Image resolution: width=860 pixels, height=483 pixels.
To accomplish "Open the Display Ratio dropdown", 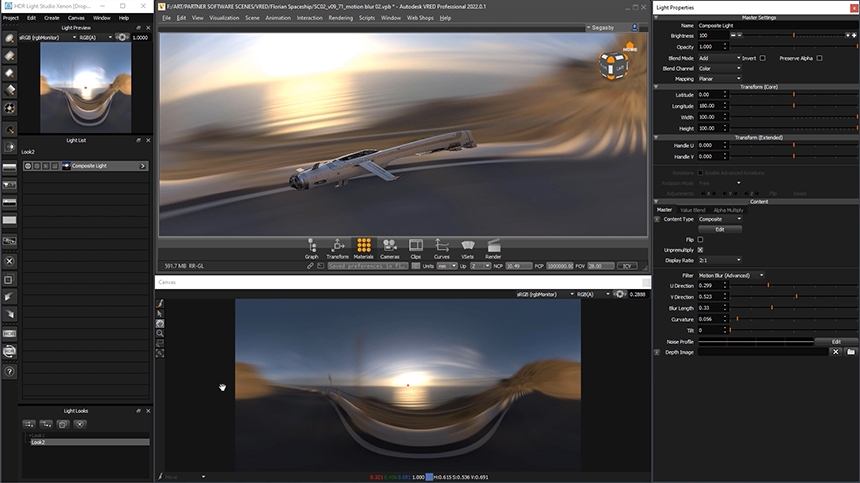I will 720,260.
